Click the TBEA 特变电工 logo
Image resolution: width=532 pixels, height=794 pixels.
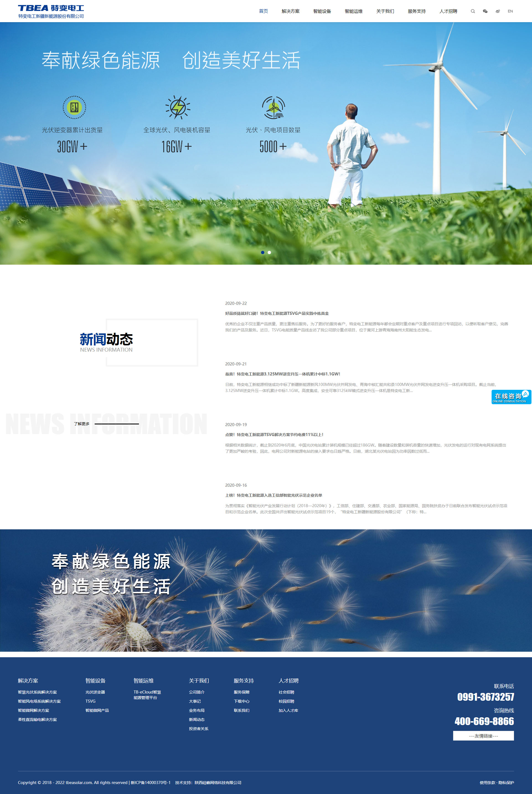pyautogui.click(x=51, y=10)
